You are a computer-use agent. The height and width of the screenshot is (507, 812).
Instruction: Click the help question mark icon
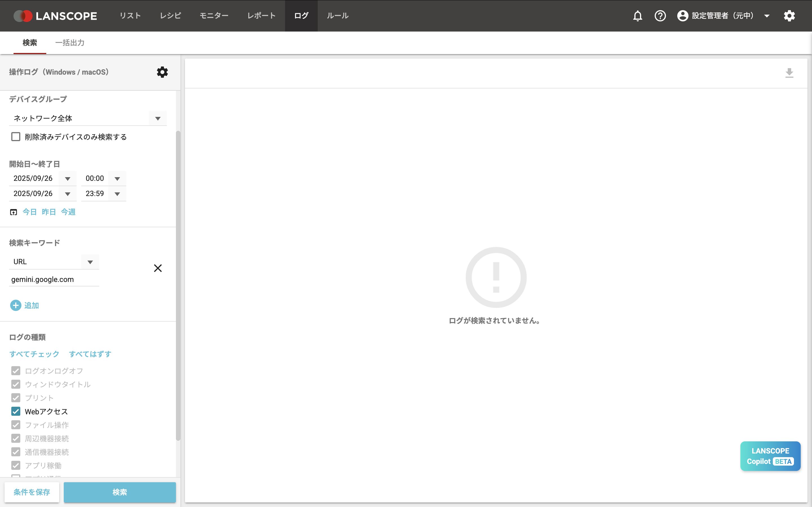[660, 16]
